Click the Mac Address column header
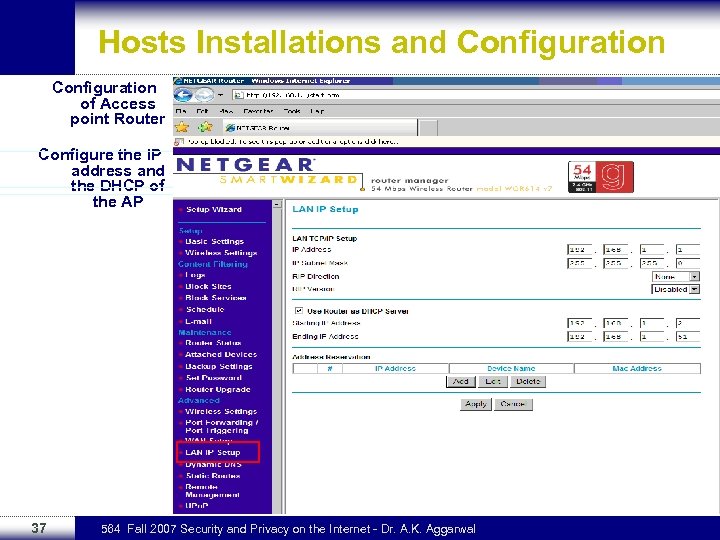This screenshot has height=540, width=720. (x=637, y=368)
